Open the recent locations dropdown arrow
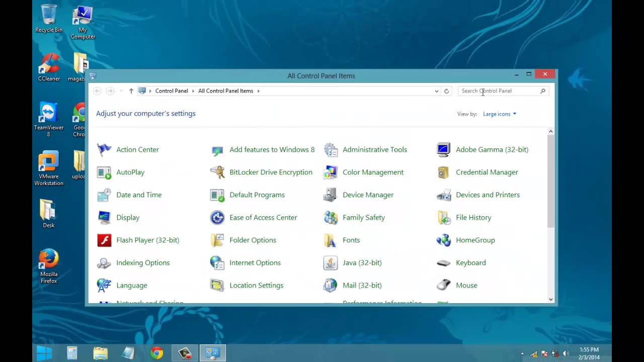 click(x=121, y=91)
